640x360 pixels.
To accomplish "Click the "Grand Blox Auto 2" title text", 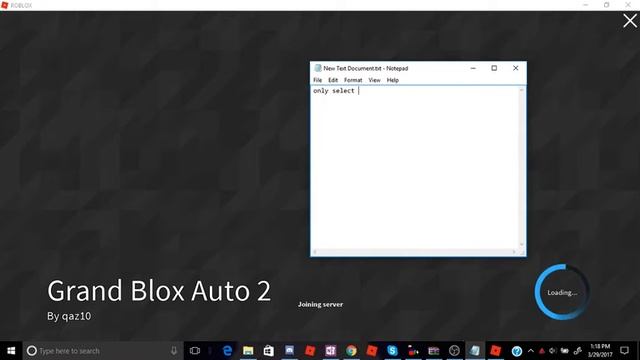I will (x=159, y=291).
